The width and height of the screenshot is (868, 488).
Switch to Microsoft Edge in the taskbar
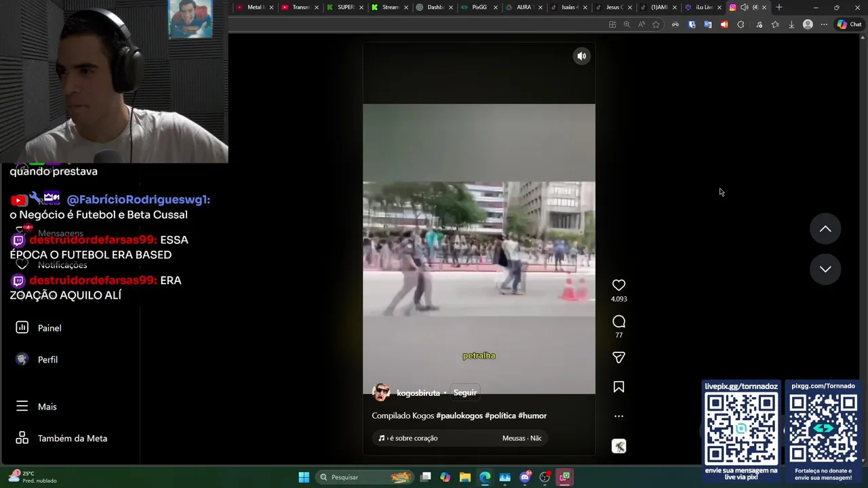(485, 477)
